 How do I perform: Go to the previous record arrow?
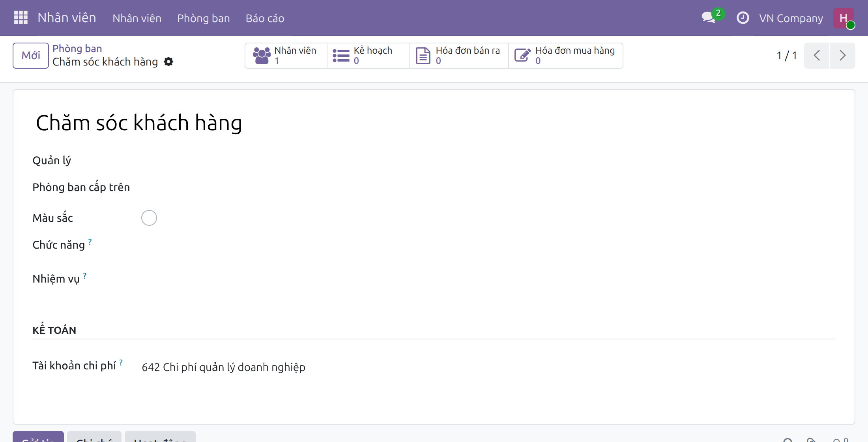pos(817,56)
